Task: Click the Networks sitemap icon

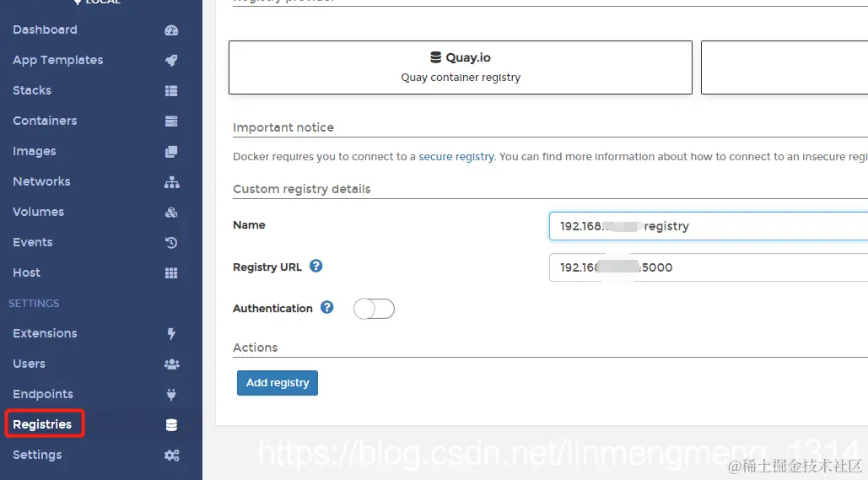Action: coord(171,182)
